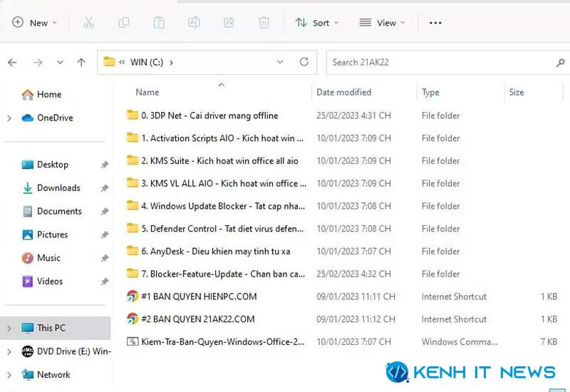Go up one folder level arrow
Screen dimensions: 570x392
(x=81, y=63)
